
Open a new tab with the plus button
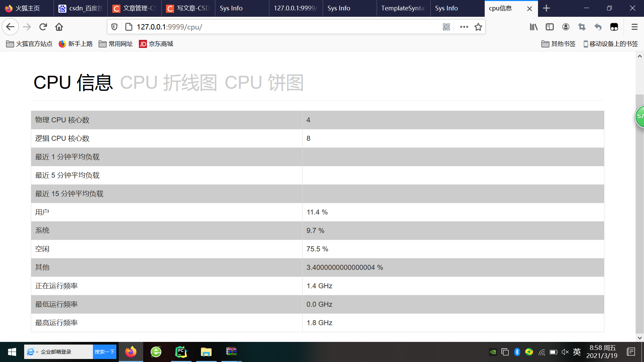point(546,8)
